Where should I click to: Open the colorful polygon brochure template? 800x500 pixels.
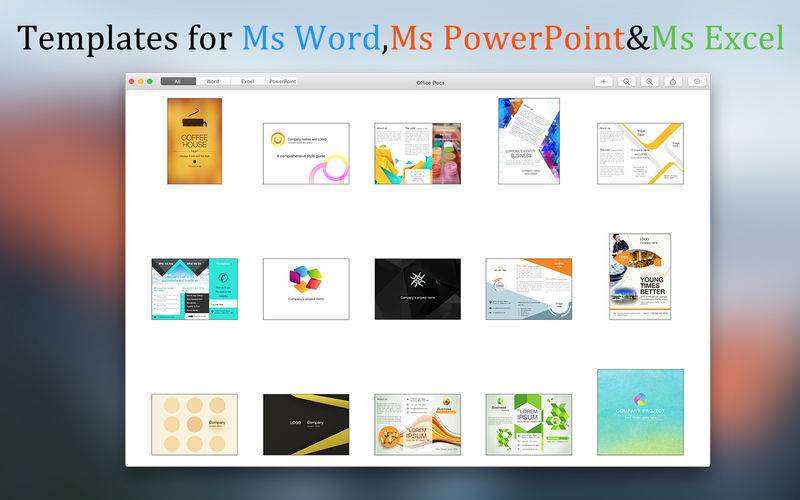(417, 154)
